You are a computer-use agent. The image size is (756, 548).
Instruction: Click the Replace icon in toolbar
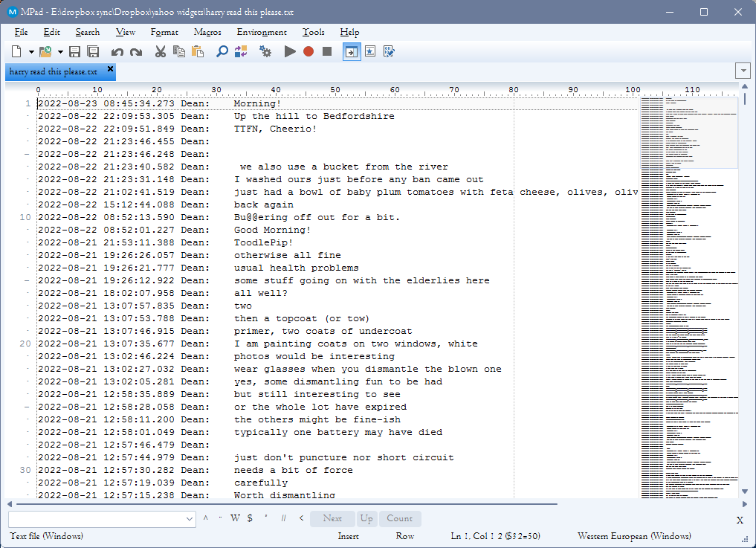click(x=240, y=51)
